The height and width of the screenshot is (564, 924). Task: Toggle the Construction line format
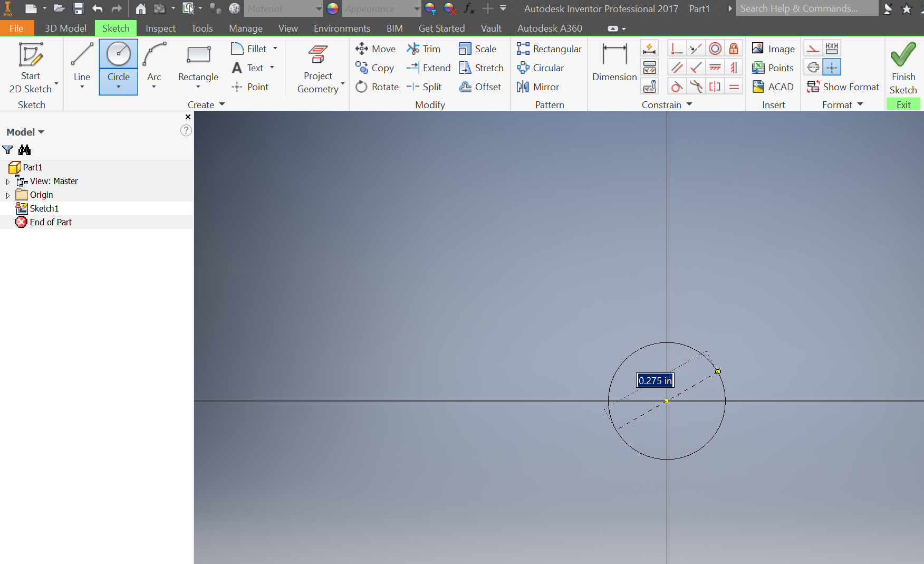(x=813, y=49)
